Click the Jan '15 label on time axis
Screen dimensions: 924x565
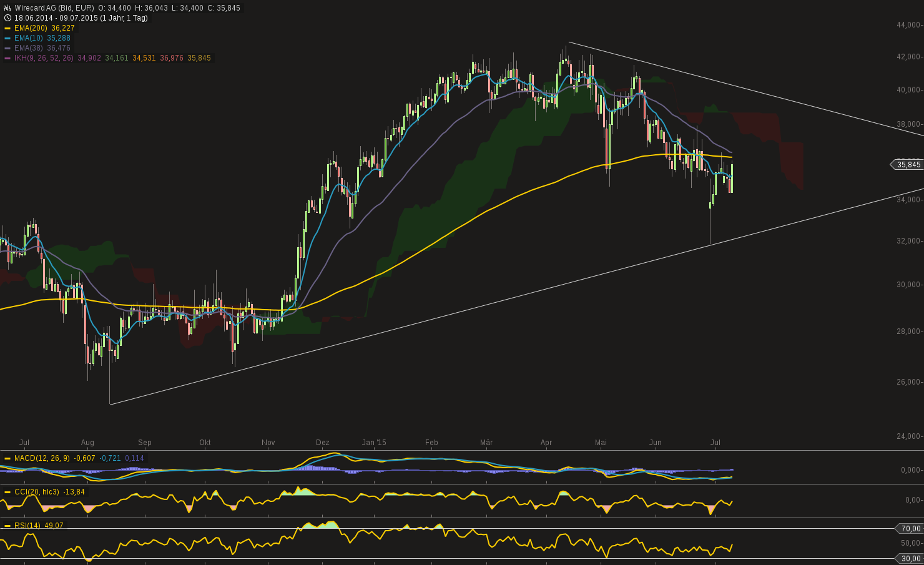374,443
